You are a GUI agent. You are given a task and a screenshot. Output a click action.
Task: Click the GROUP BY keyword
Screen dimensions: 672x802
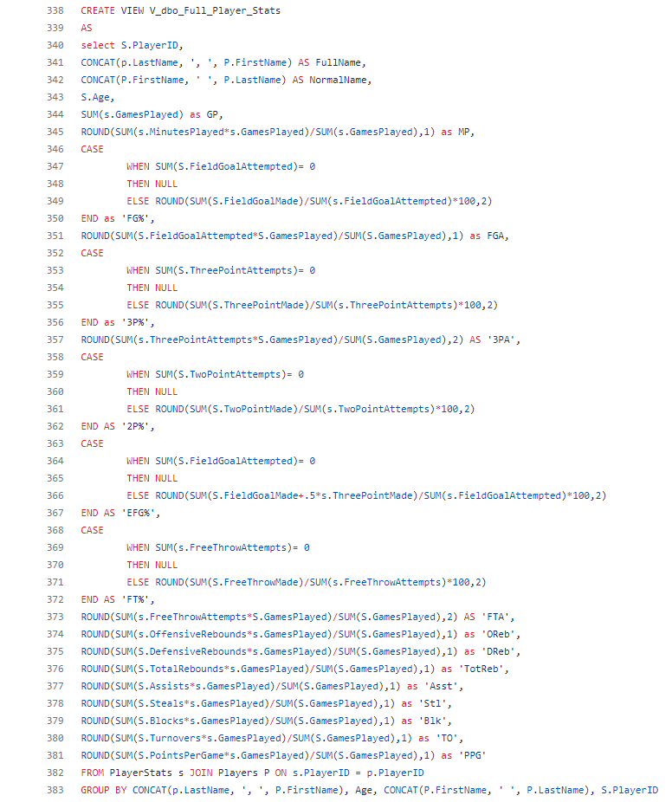[103, 790]
